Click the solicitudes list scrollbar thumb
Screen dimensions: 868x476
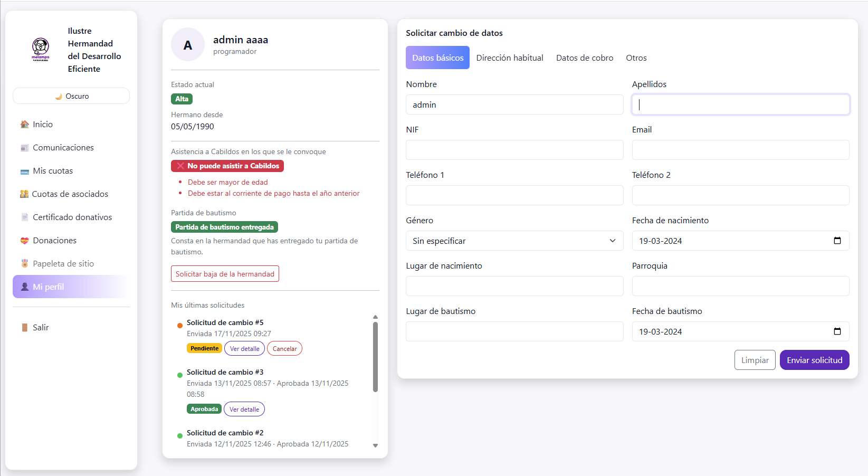point(375,357)
